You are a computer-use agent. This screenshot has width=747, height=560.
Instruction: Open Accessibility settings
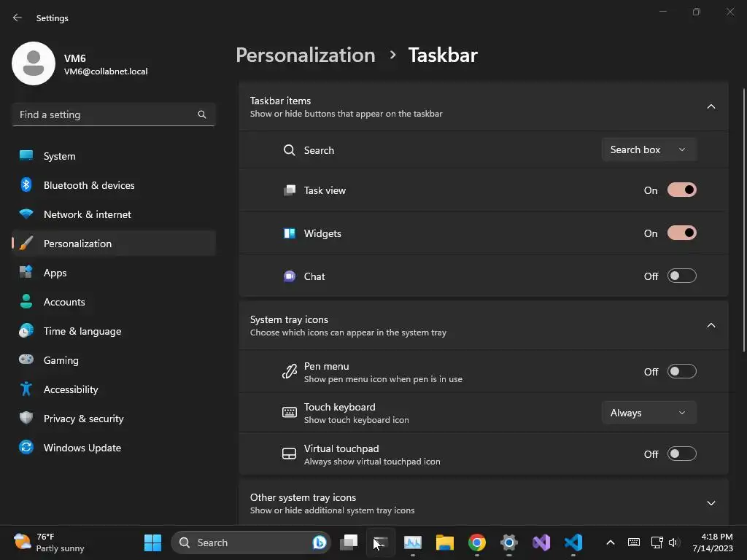tap(114, 389)
